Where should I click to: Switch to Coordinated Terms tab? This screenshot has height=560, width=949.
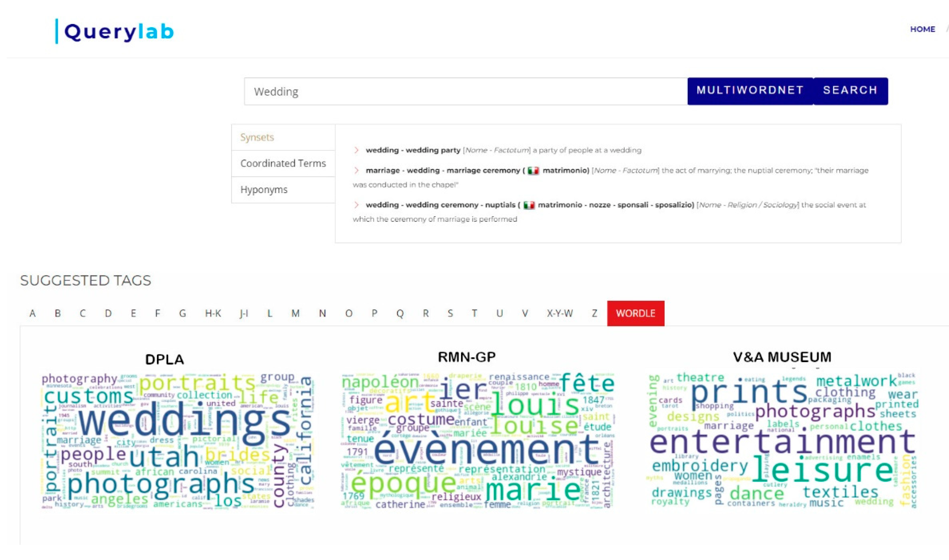283,163
